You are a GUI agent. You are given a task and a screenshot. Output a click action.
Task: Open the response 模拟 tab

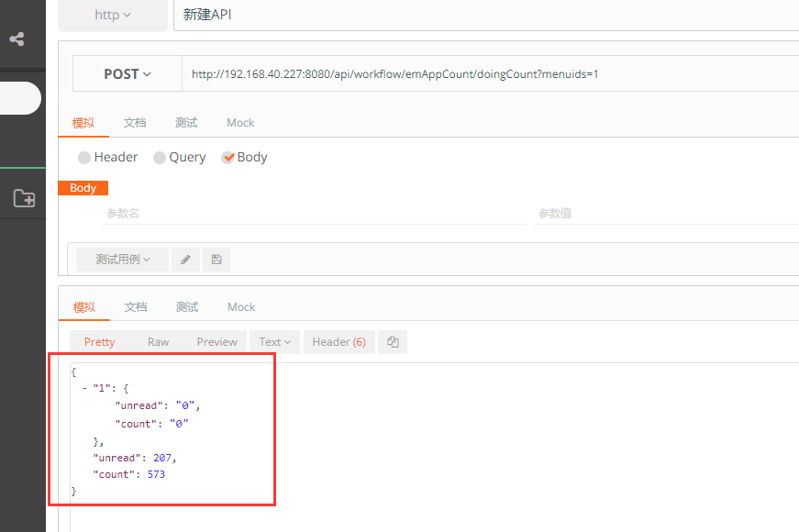coord(84,307)
